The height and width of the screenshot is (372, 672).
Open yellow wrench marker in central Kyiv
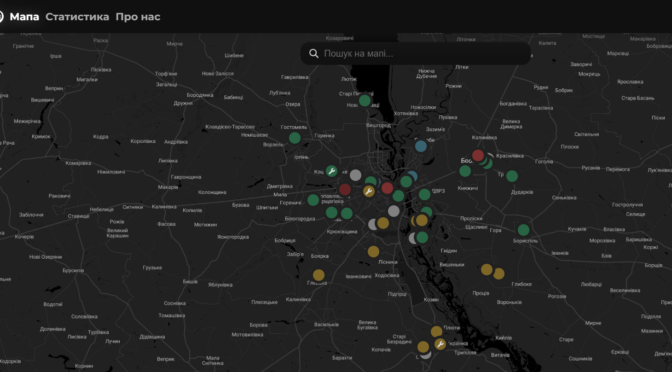tap(369, 191)
